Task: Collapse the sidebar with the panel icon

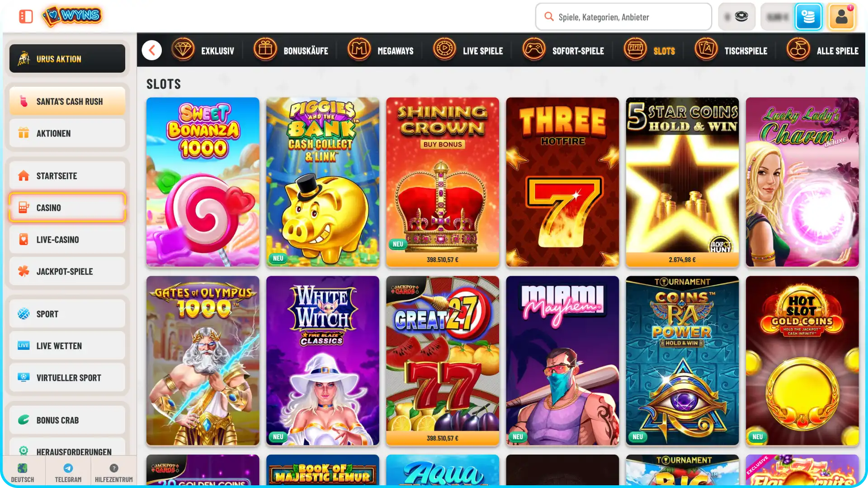Action: pyautogui.click(x=26, y=17)
